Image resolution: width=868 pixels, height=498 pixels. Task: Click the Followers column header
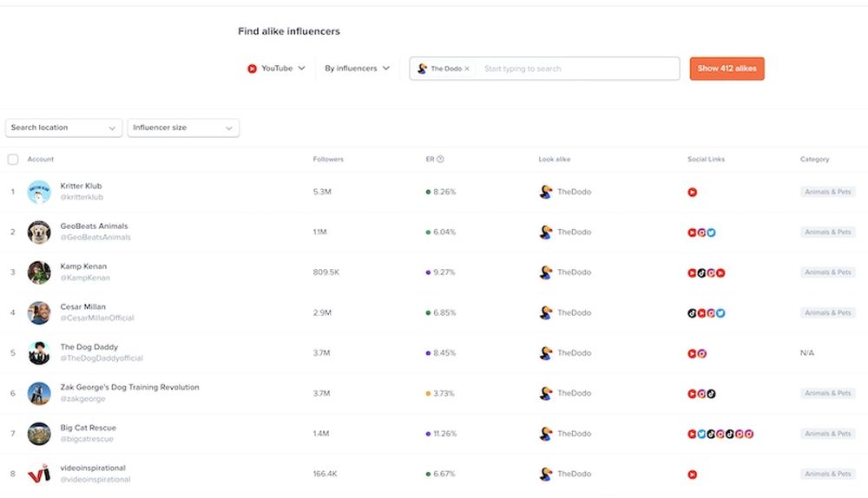pos(328,160)
